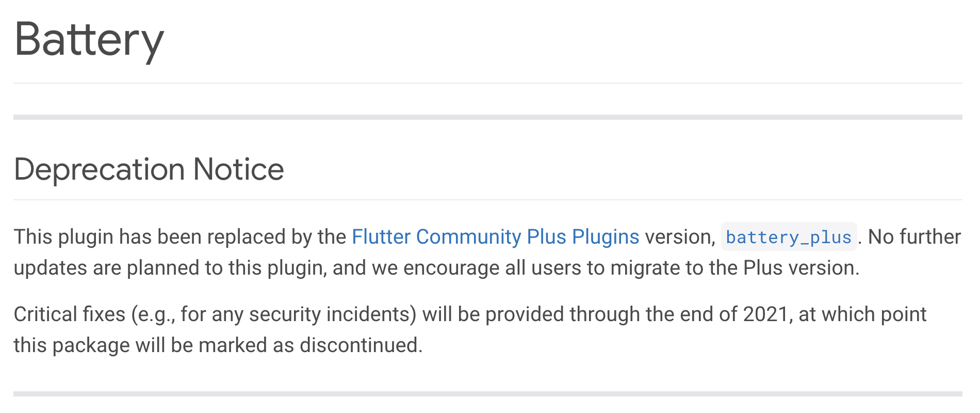Click the year '2021' in the paragraph
Screen dimensions: 980x413
click(765, 314)
